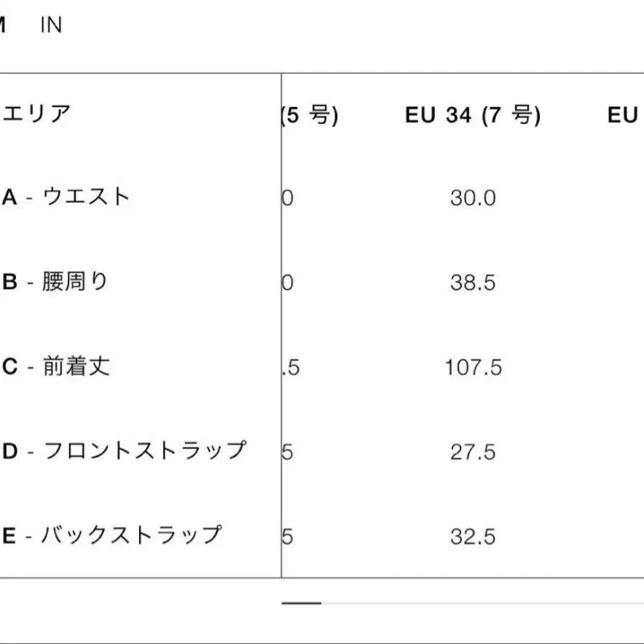This screenshot has width=644, height=644.
Task: Select the partially visible CM unit tab
Action: click(3, 25)
